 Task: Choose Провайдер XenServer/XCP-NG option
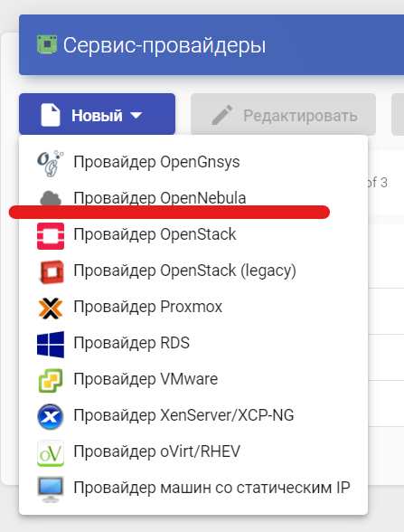pos(193,415)
